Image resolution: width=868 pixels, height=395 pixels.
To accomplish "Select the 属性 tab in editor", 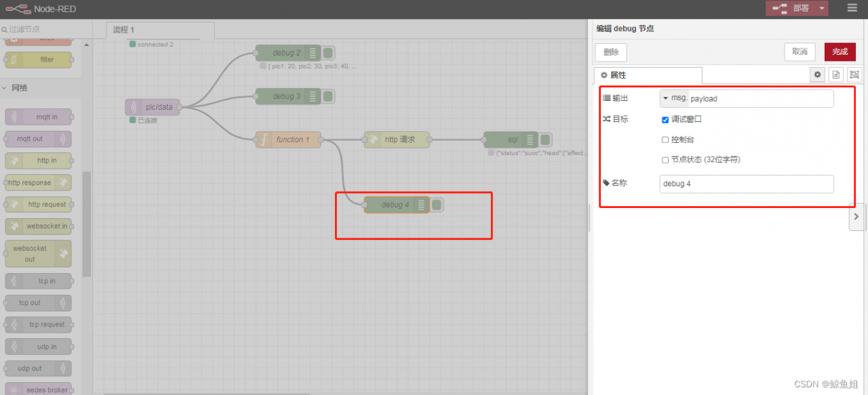I will click(x=648, y=75).
